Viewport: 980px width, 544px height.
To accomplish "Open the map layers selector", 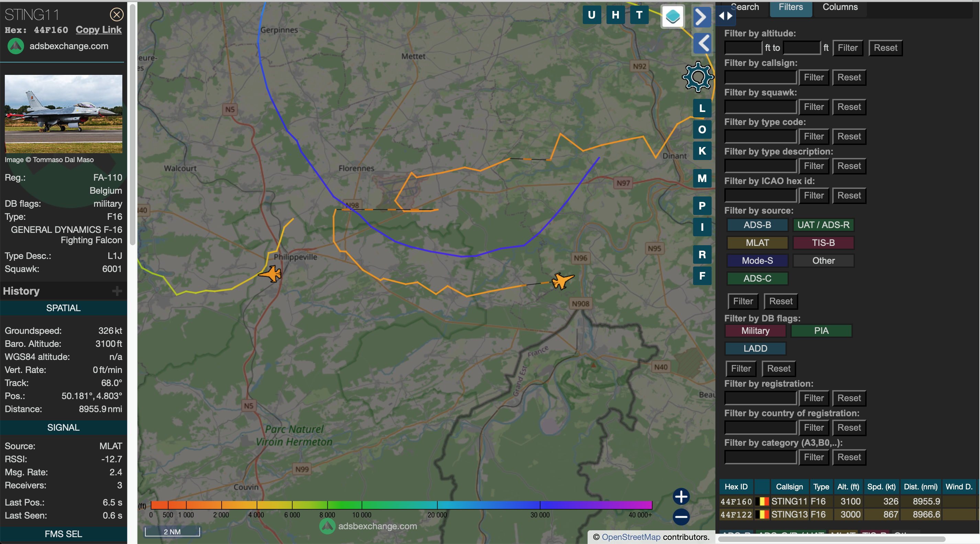I will coord(672,16).
